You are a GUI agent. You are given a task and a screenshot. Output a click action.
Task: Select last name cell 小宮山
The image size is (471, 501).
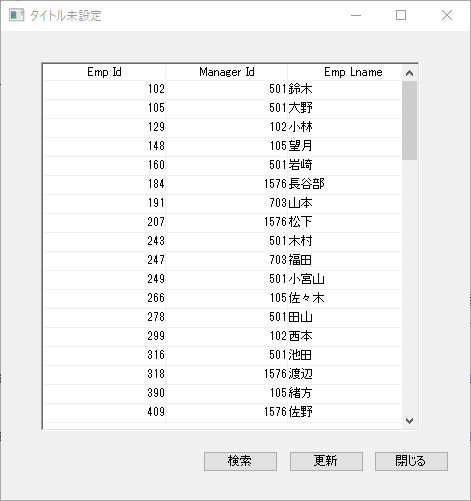coord(345,279)
